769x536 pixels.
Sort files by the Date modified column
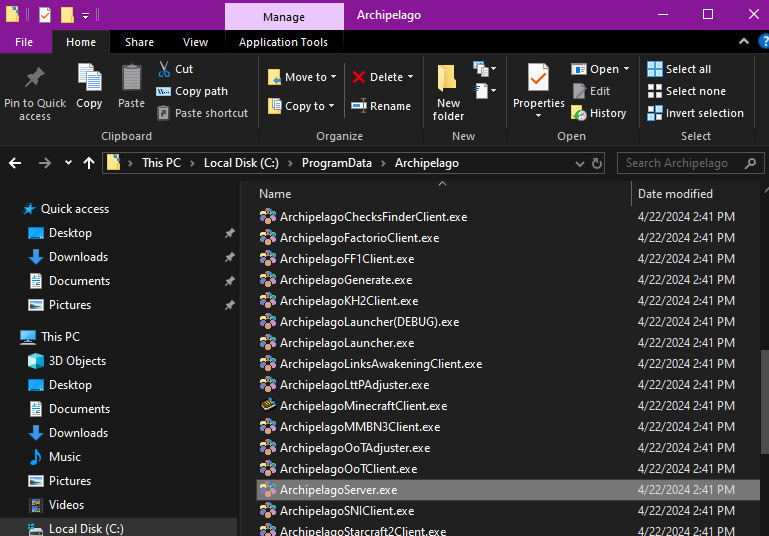pyautogui.click(x=675, y=194)
